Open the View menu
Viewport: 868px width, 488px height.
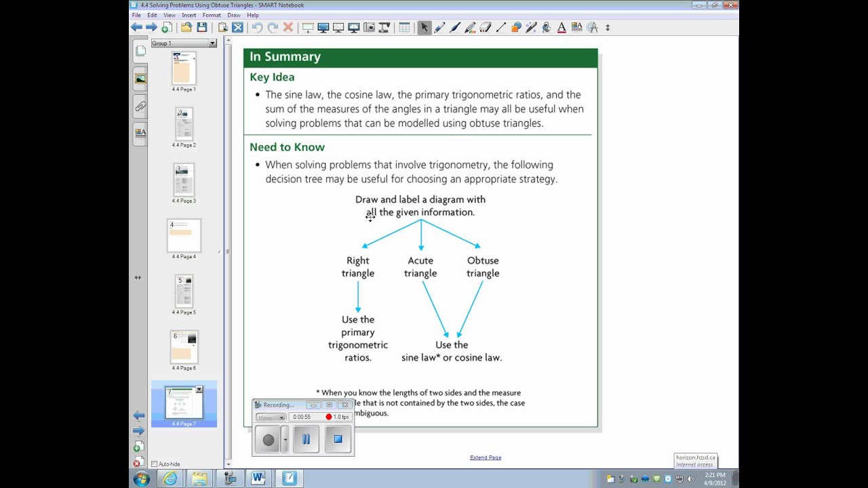pos(170,15)
